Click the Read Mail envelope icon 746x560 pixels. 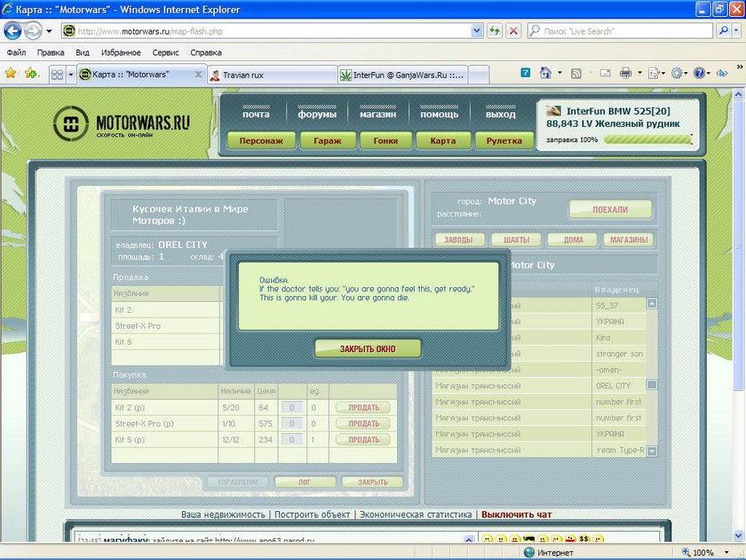pyautogui.click(x=605, y=73)
